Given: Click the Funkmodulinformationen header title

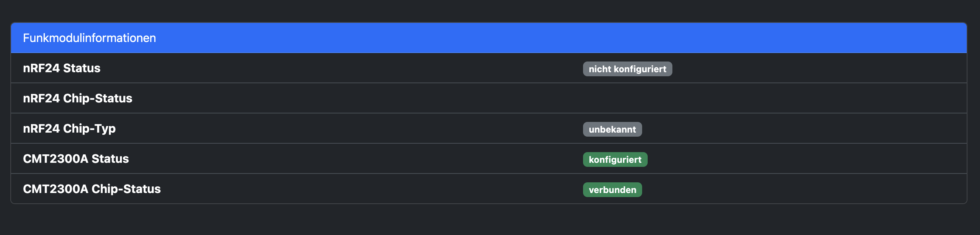Looking at the screenshot, I should click(89, 38).
